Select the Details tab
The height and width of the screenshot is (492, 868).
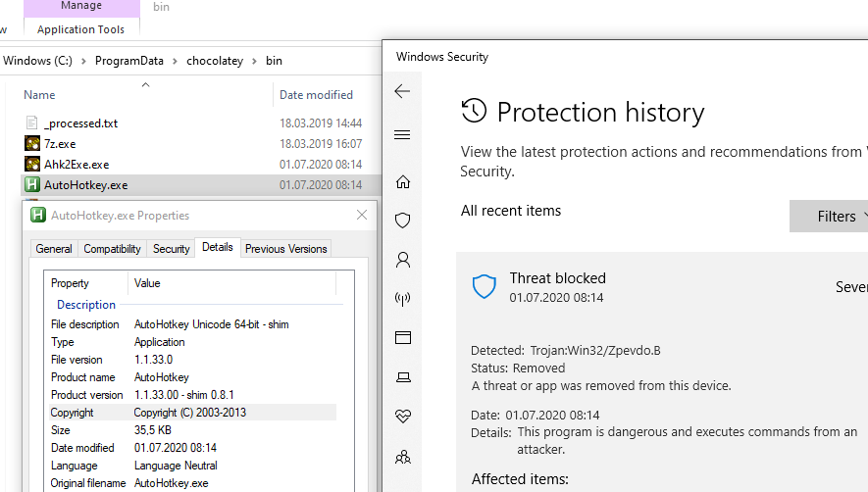pyautogui.click(x=218, y=247)
